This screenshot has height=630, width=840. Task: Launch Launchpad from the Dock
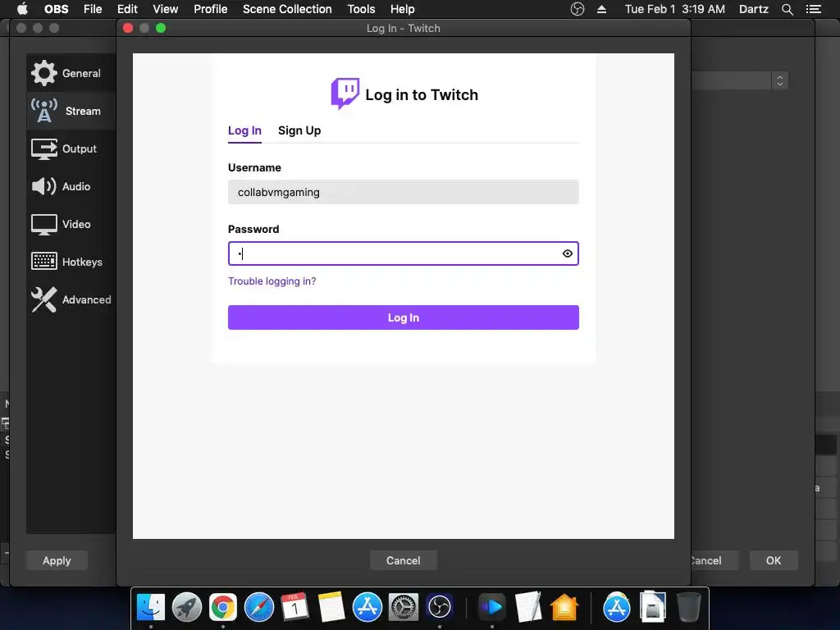tap(187, 608)
